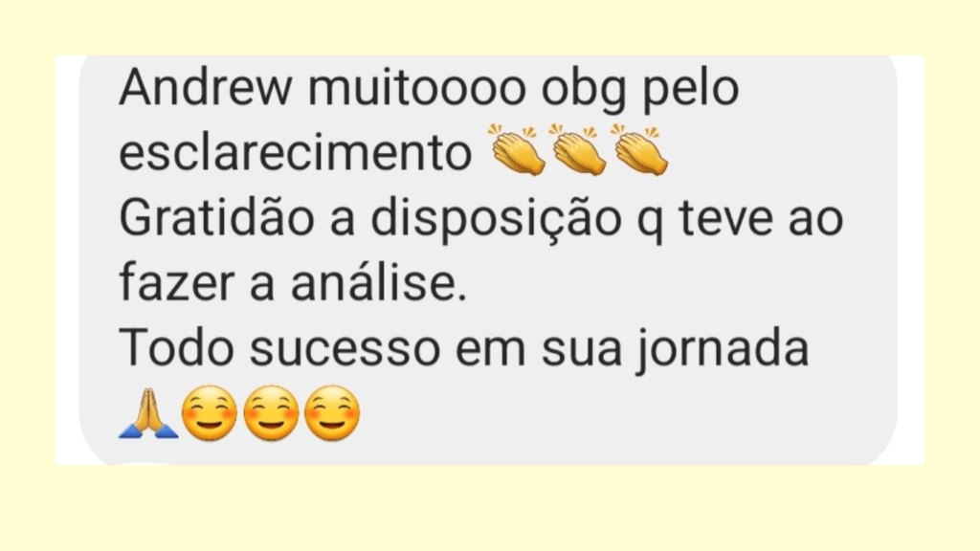
Task: Click the word Gratidão
Action: 217,218
